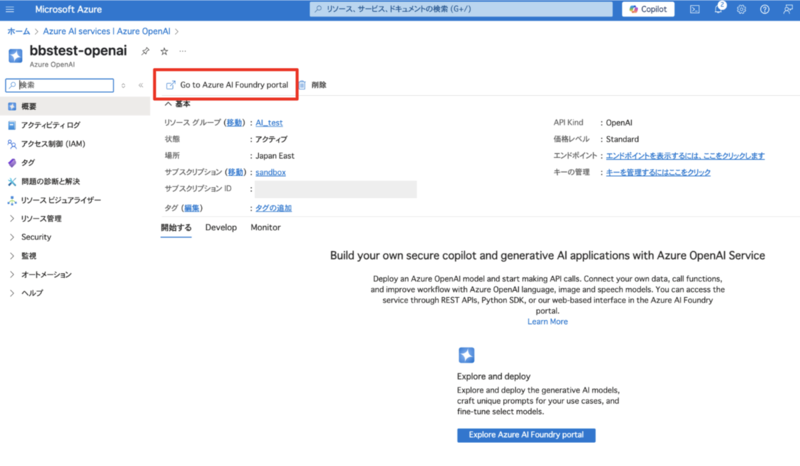Click the key management link
Screen dimensions: 800x466
coord(658,172)
